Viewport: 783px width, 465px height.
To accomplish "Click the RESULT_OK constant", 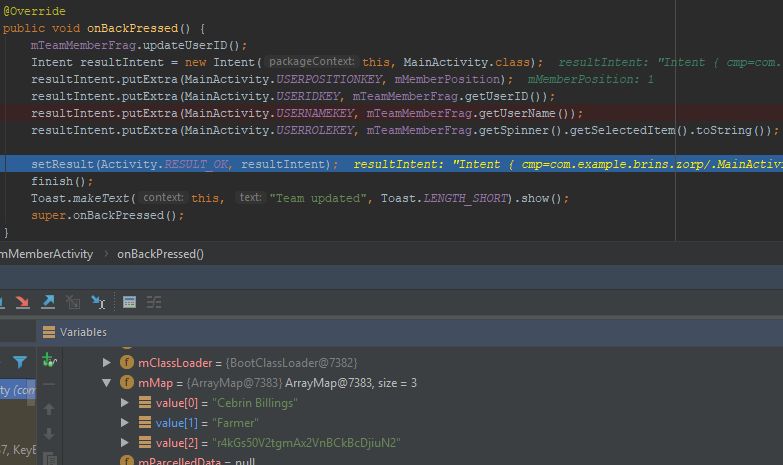I will point(196,164).
